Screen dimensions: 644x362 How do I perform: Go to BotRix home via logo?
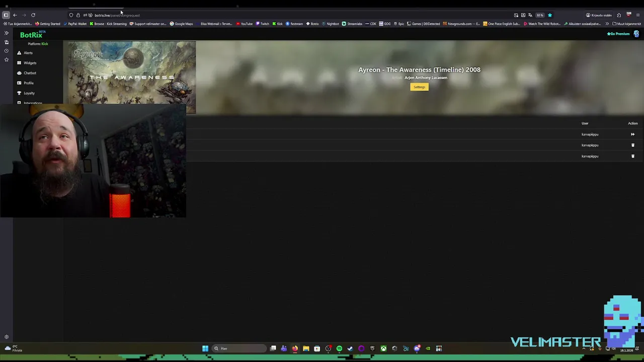coord(31,35)
